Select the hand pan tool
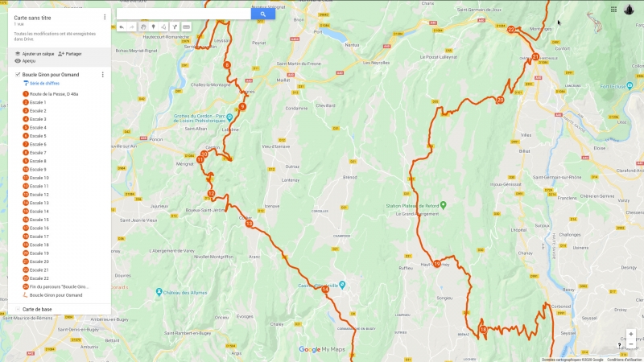The height and width of the screenshot is (362, 644). [143, 27]
